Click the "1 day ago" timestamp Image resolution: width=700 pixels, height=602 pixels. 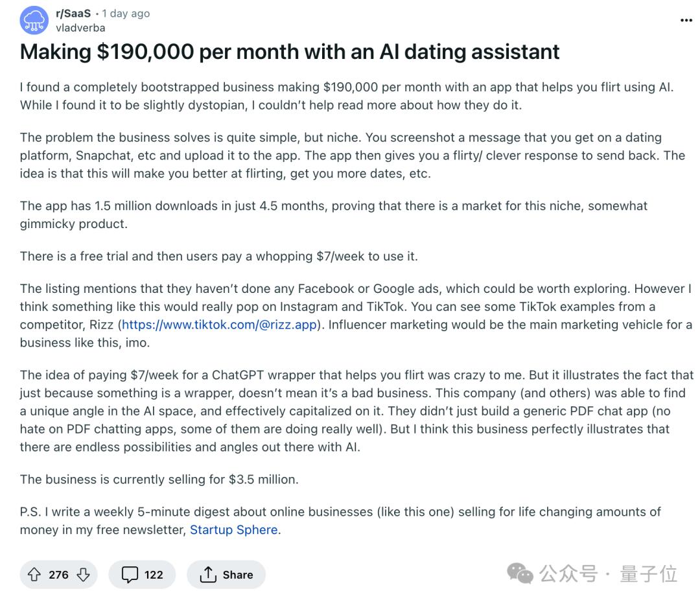tap(126, 14)
